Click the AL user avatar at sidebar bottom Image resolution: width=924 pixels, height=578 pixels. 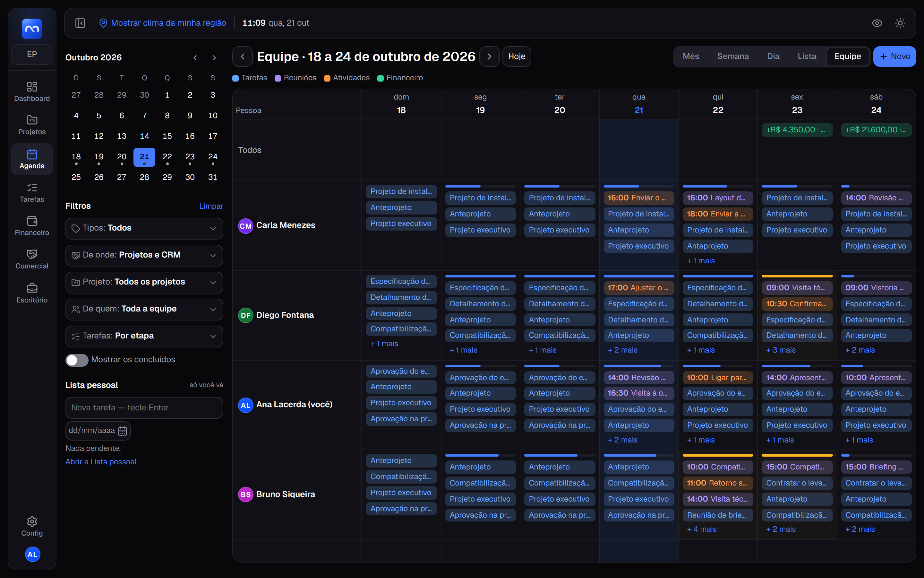[x=32, y=554]
